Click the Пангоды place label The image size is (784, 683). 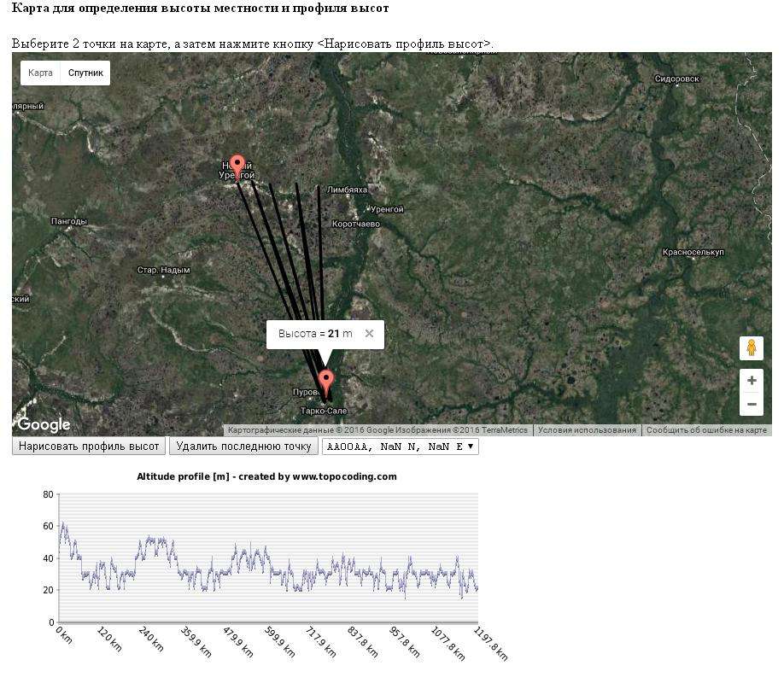click(x=69, y=222)
